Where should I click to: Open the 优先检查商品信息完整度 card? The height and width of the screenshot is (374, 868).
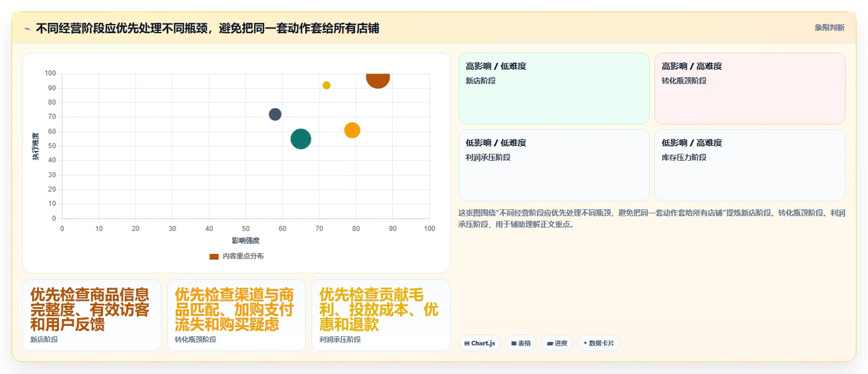click(92, 315)
